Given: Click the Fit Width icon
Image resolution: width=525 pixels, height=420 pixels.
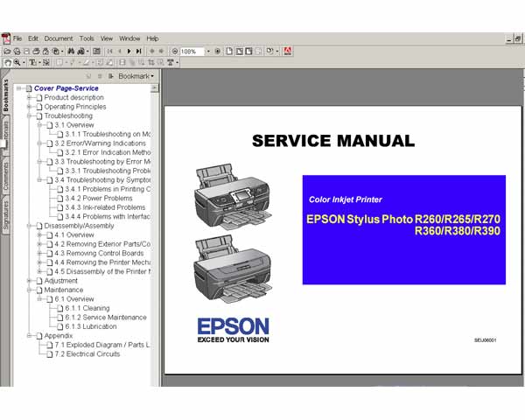Looking at the screenshot, I should pyautogui.click(x=248, y=52).
